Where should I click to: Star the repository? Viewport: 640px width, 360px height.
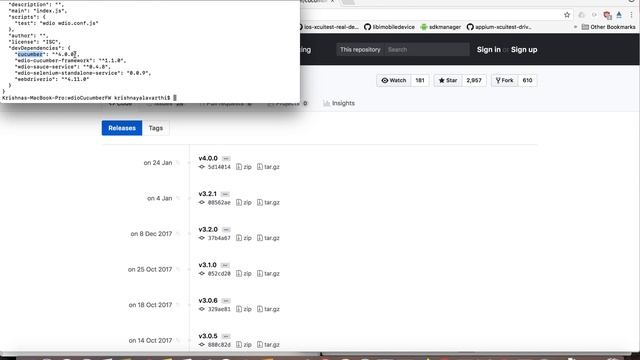click(x=448, y=80)
